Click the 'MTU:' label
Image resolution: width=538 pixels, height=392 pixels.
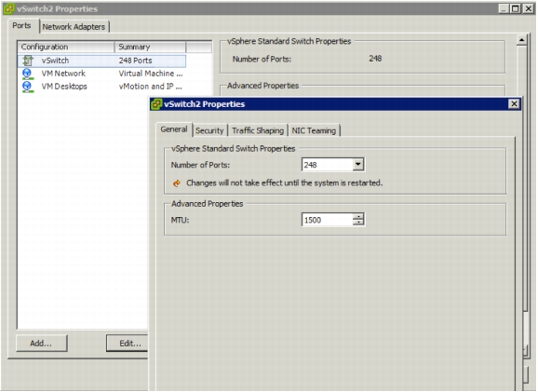(181, 220)
